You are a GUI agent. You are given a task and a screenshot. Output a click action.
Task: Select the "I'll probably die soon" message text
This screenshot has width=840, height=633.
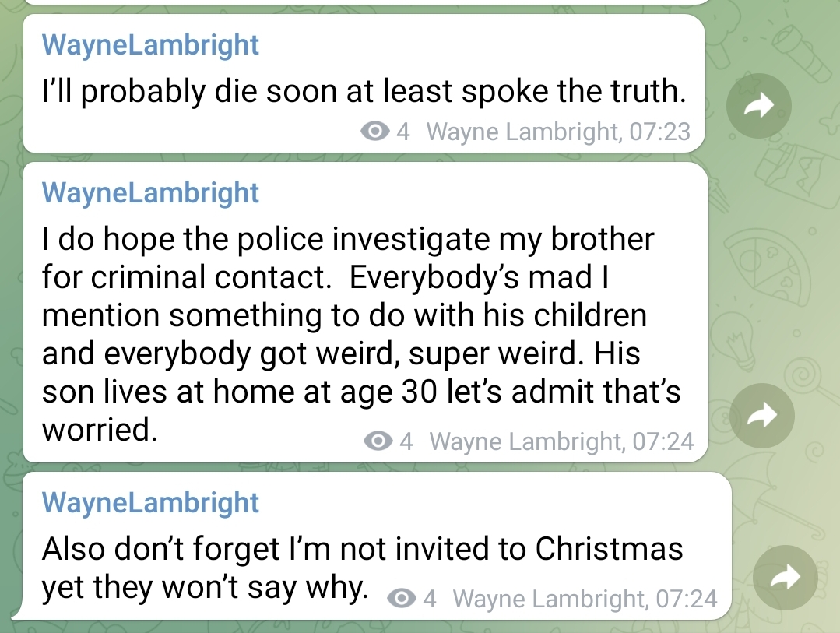(364, 92)
